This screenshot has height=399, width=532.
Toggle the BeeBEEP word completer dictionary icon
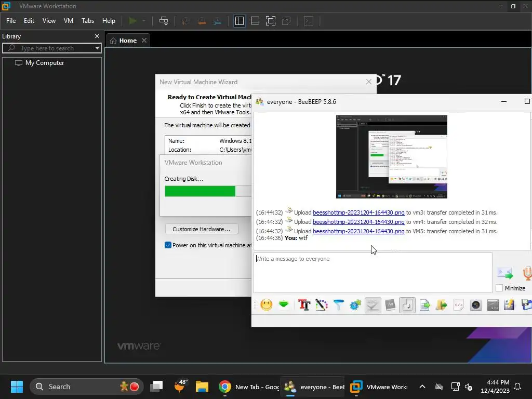(x=390, y=304)
